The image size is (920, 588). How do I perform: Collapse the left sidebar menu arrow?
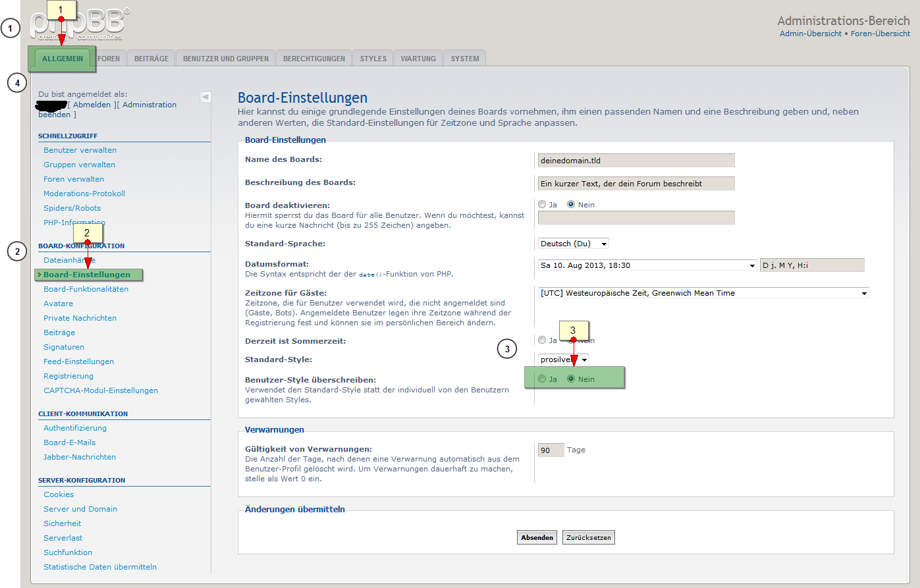(205, 97)
